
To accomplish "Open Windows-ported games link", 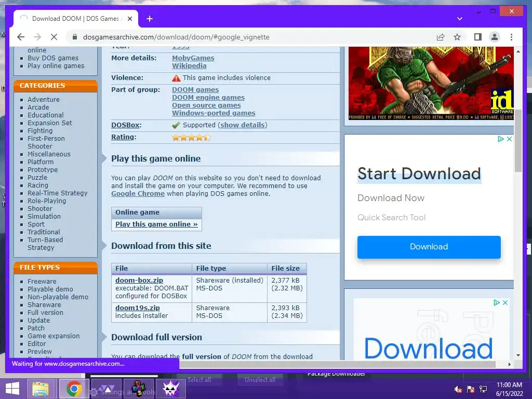I will (x=214, y=113).
